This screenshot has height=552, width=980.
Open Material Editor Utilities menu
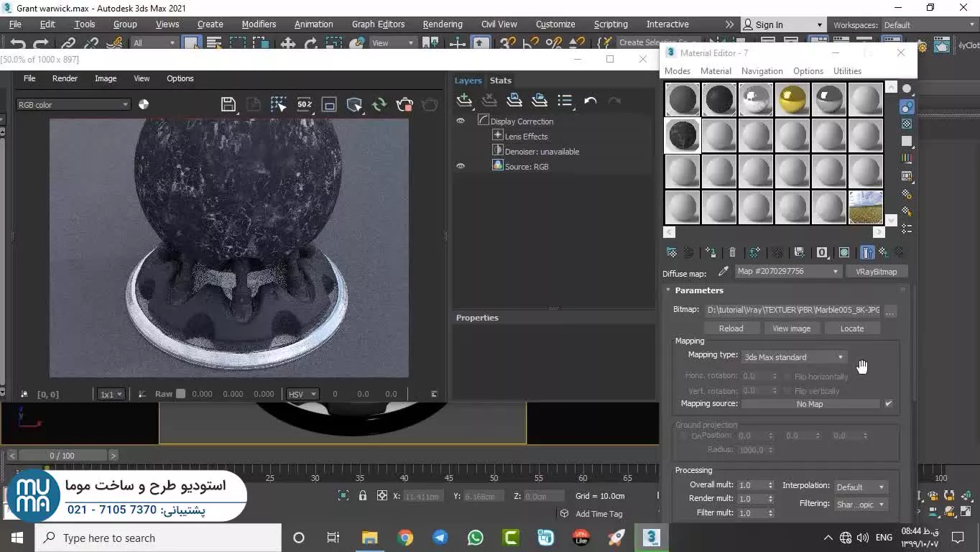click(x=847, y=71)
